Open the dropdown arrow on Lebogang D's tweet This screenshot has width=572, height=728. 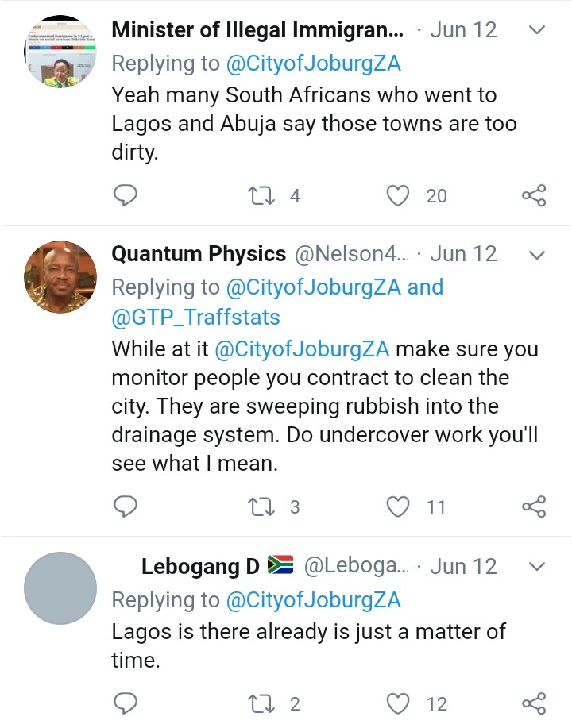(x=537, y=567)
